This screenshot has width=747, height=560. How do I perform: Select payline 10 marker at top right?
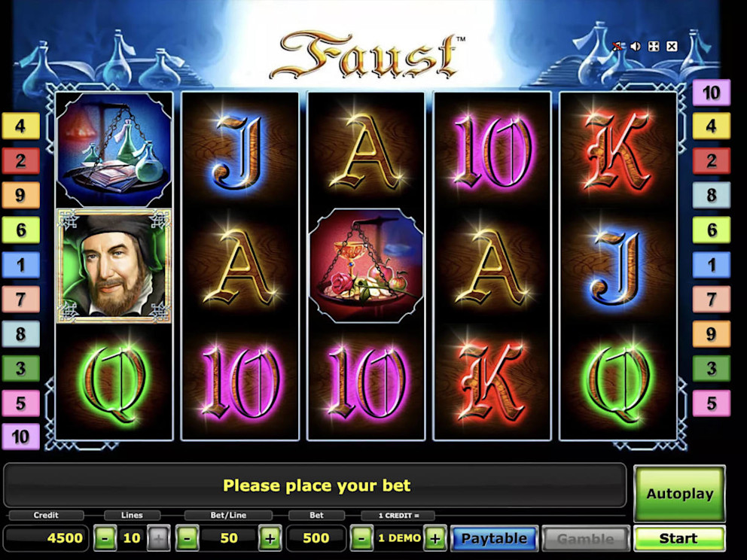tap(711, 92)
